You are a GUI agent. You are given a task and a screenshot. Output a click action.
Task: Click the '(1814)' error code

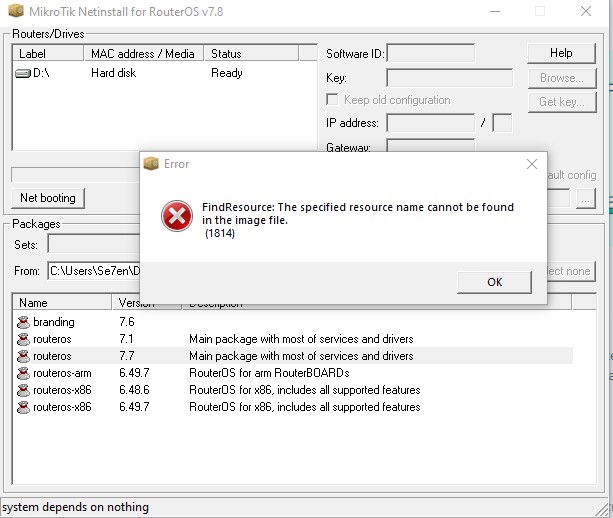coord(220,233)
